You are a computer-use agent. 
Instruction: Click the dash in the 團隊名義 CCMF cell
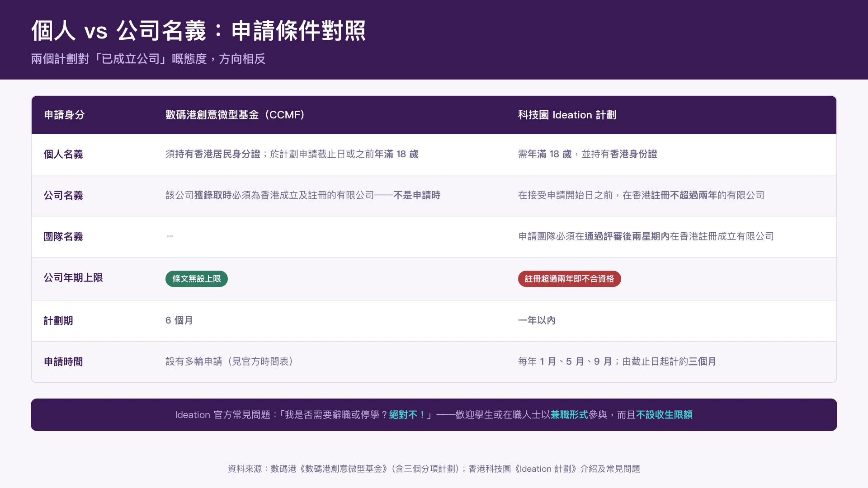170,236
